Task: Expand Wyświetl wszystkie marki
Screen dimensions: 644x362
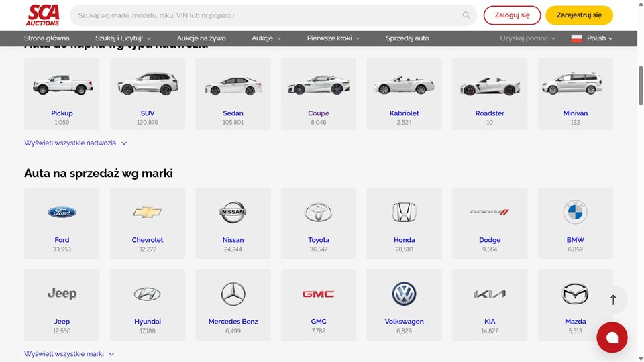Action: [x=69, y=354]
